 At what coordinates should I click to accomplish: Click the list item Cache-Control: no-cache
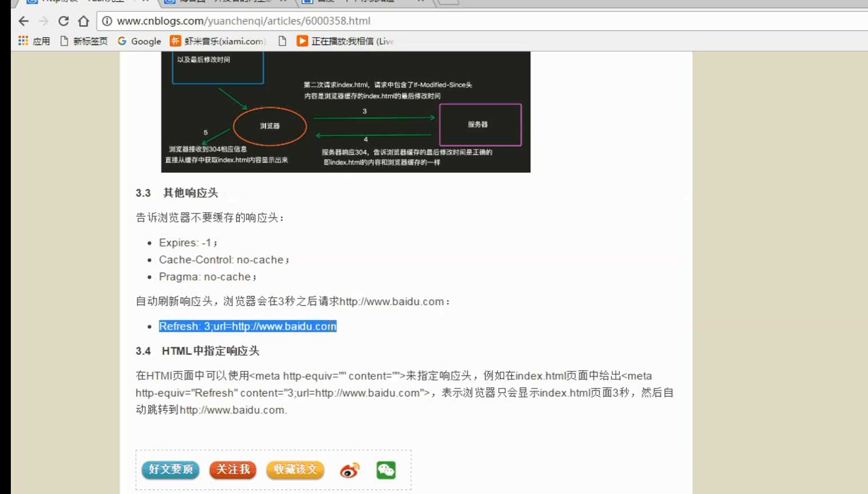point(224,260)
